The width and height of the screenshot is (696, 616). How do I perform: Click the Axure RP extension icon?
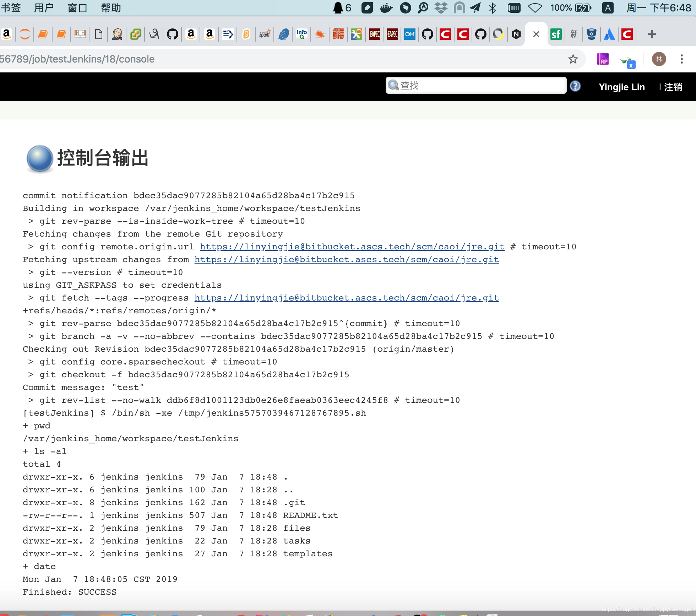(x=603, y=59)
